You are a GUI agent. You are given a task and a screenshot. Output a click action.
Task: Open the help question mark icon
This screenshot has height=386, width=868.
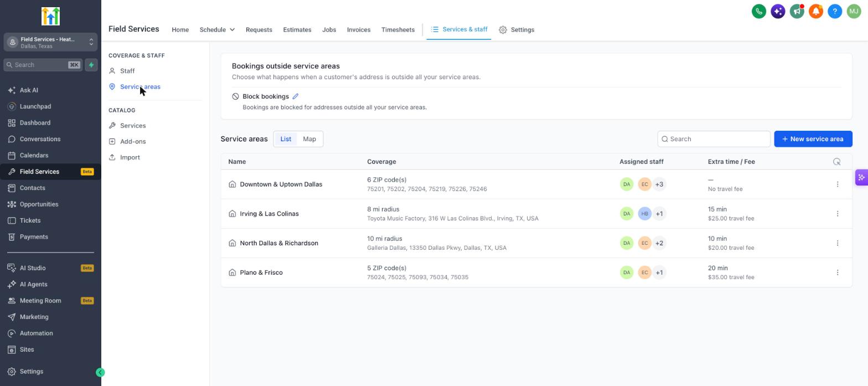(835, 11)
